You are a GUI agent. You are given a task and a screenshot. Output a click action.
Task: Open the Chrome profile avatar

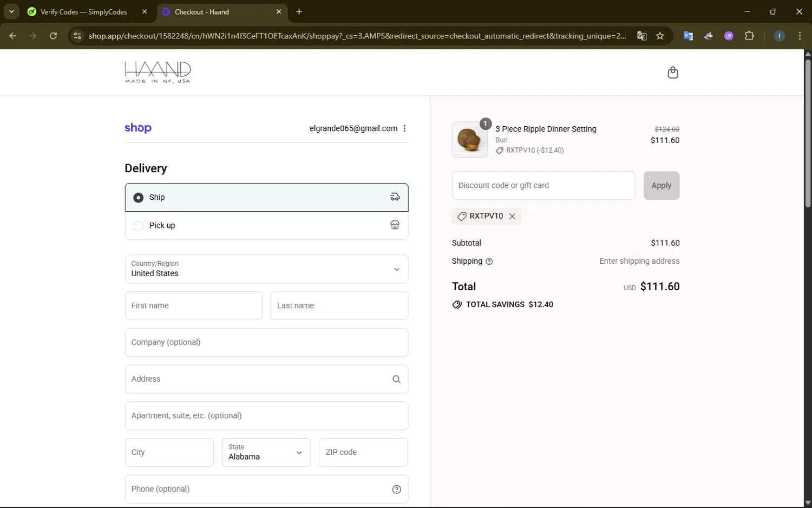[x=780, y=36]
